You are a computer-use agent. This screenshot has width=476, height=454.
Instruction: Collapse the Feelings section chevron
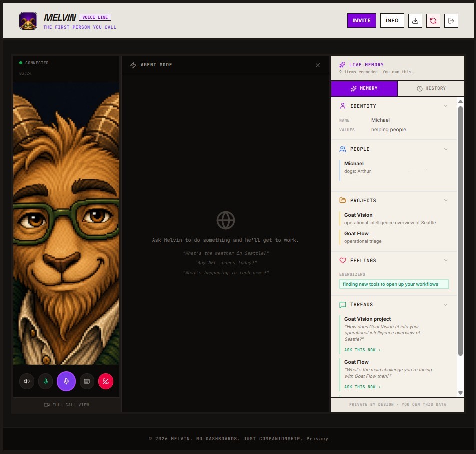446,260
